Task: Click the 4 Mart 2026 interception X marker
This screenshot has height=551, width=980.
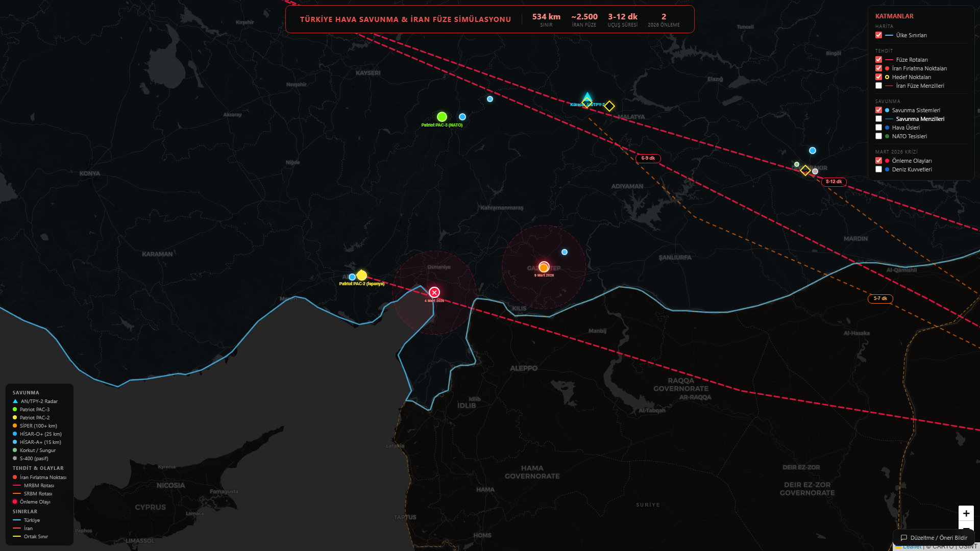Action: click(x=434, y=292)
